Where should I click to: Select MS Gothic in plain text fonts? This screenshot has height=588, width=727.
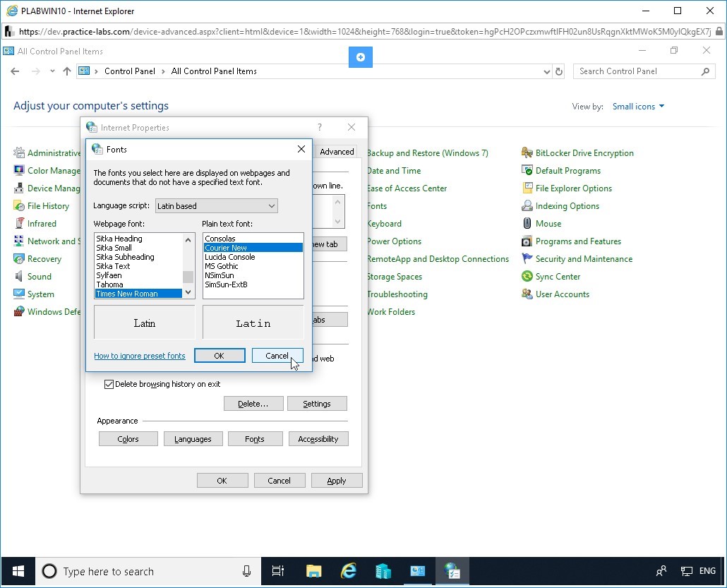tap(253, 266)
